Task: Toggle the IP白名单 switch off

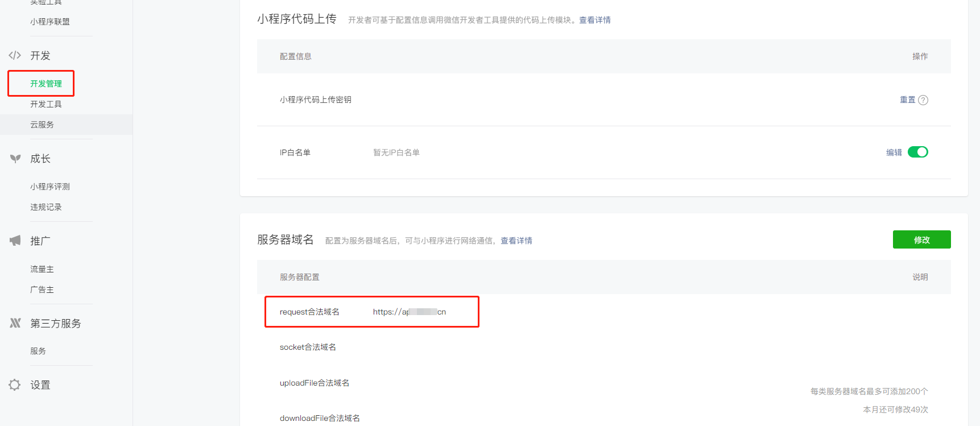Action: point(918,152)
